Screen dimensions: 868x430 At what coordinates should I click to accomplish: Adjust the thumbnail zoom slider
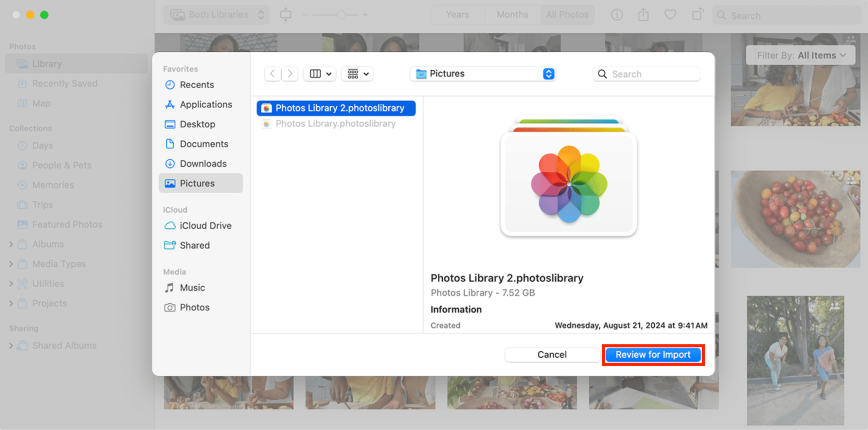click(341, 14)
